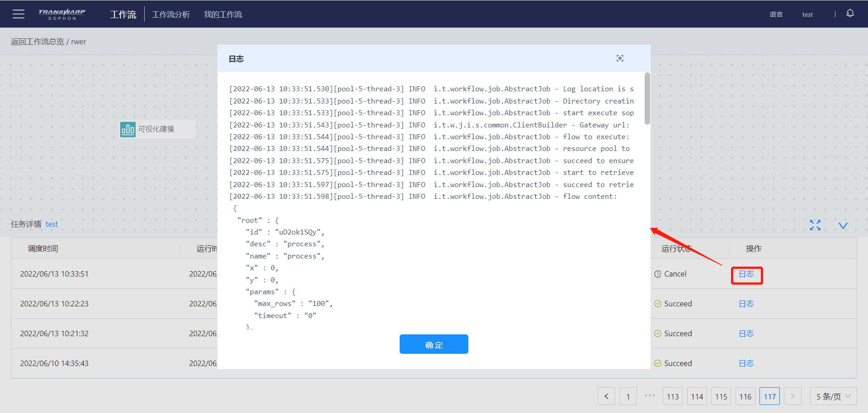The image size is (868, 413).
Task: Click the 任务详情 label
Action: (26, 224)
